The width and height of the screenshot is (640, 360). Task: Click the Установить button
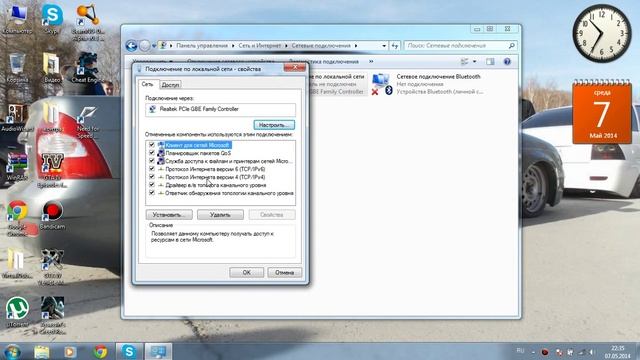(169, 215)
